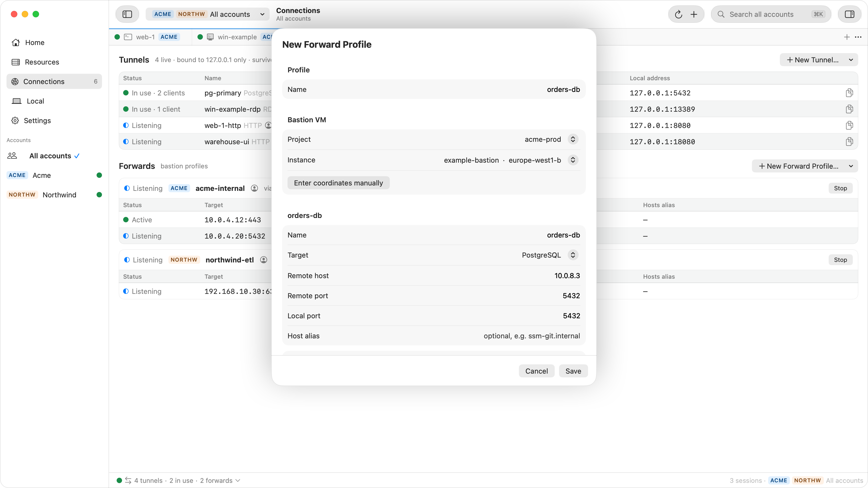Edit the Remote port field
Screen dimensions: 868x488
[434, 296]
